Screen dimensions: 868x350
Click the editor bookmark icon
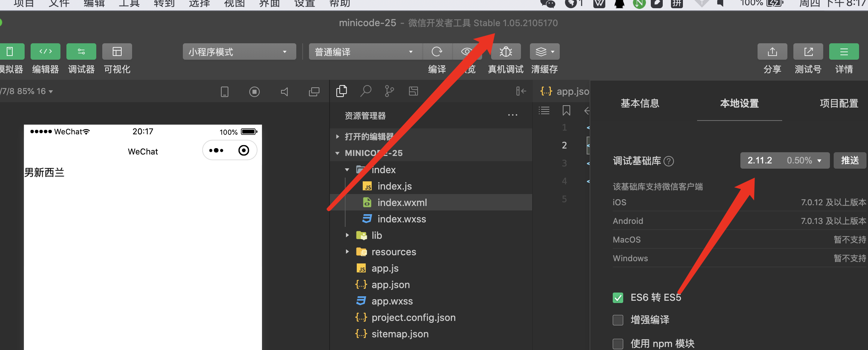pyautogui.click(x=566, y=110)
